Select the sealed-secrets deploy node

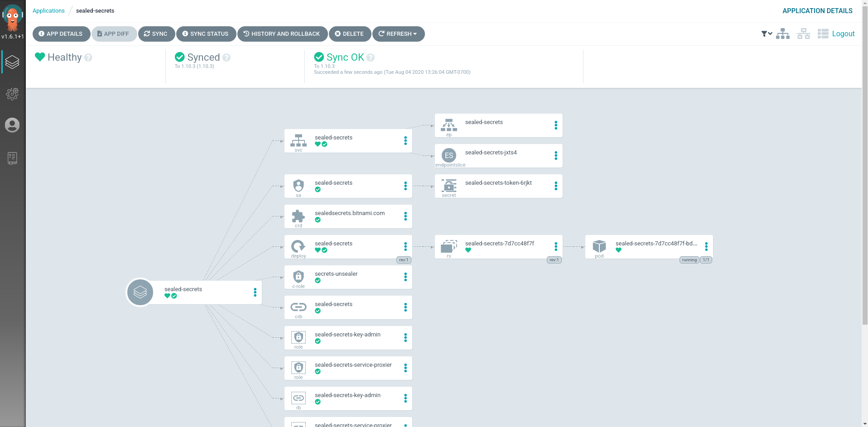pos(344,247)
